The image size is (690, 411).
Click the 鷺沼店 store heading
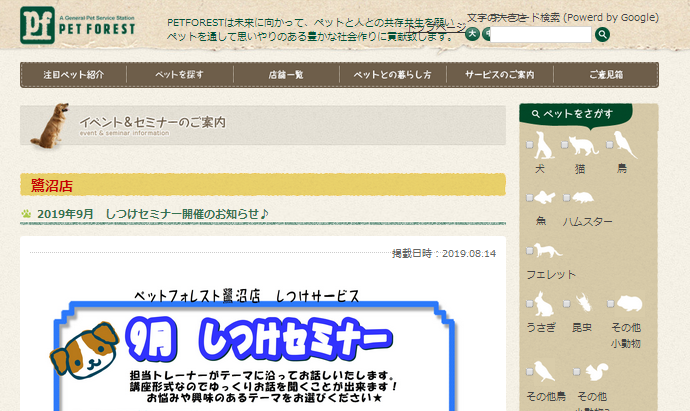click(51, 185)
